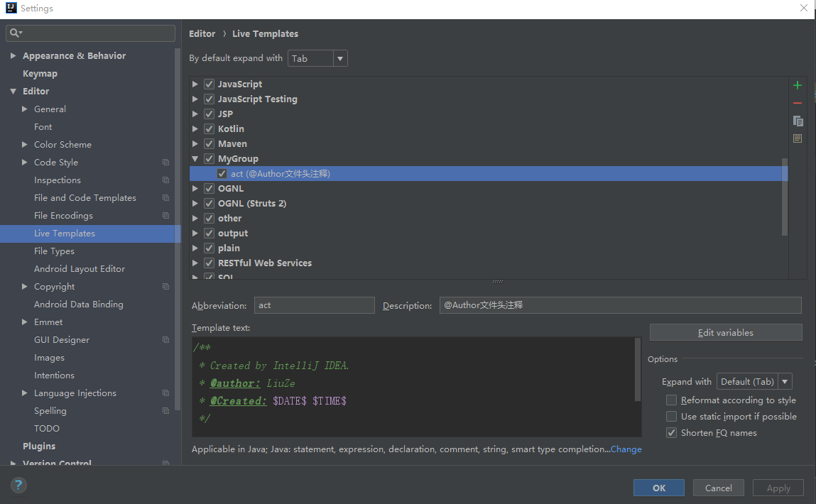Click the search magnifier in the settings search field

[14, 33]
